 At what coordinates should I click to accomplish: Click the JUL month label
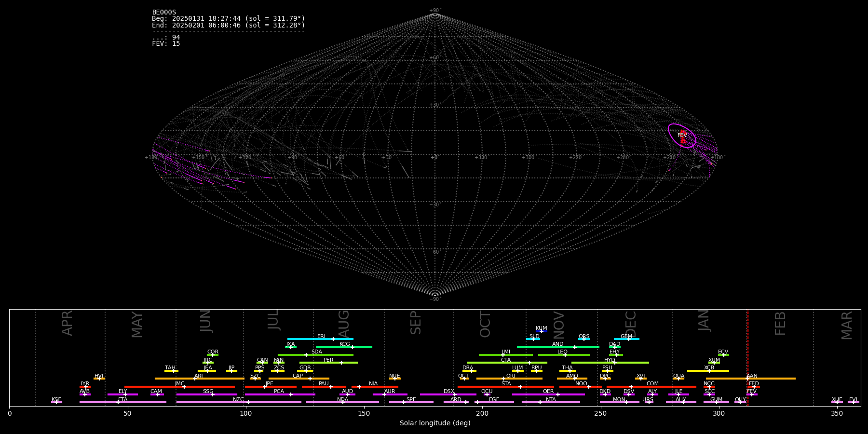tap(273, 320)
